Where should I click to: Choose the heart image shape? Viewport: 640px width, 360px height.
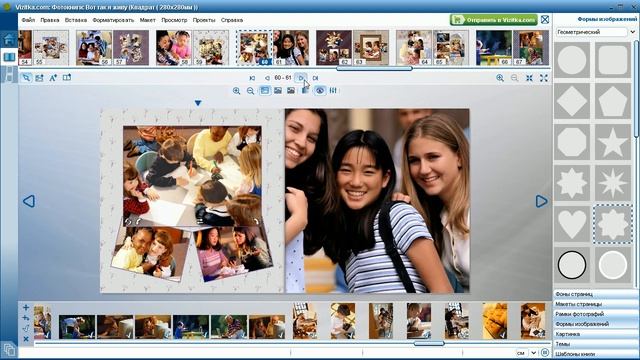(572, 224)
